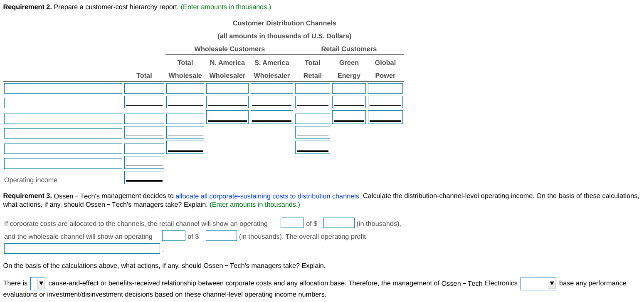Select first row's Green Energy field

349,89
